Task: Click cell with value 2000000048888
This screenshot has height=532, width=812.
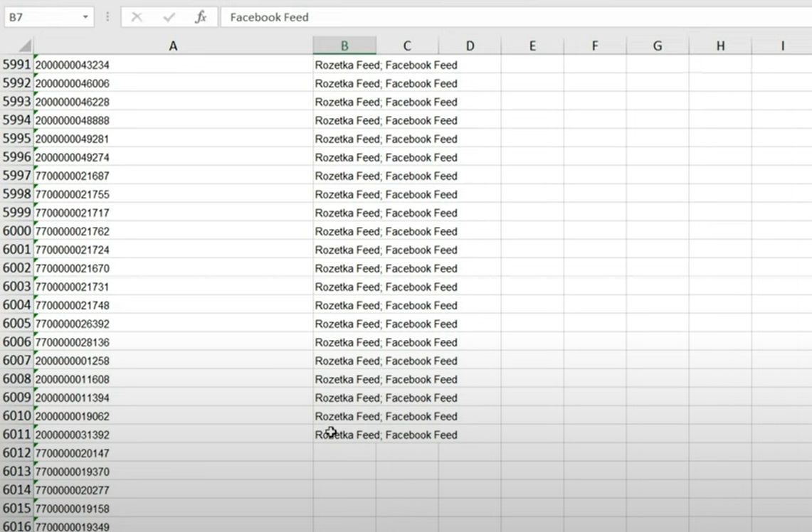Action: (x=174, y=120)
